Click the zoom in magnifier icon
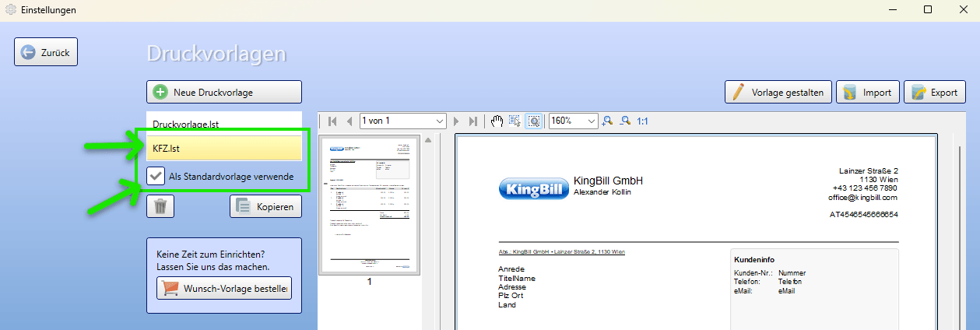The image size is (980, 330). click(x=608, y=121)
